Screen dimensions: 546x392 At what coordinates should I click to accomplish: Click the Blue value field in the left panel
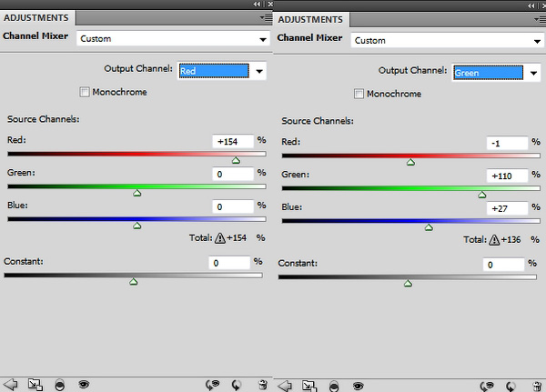click(233, 206)
